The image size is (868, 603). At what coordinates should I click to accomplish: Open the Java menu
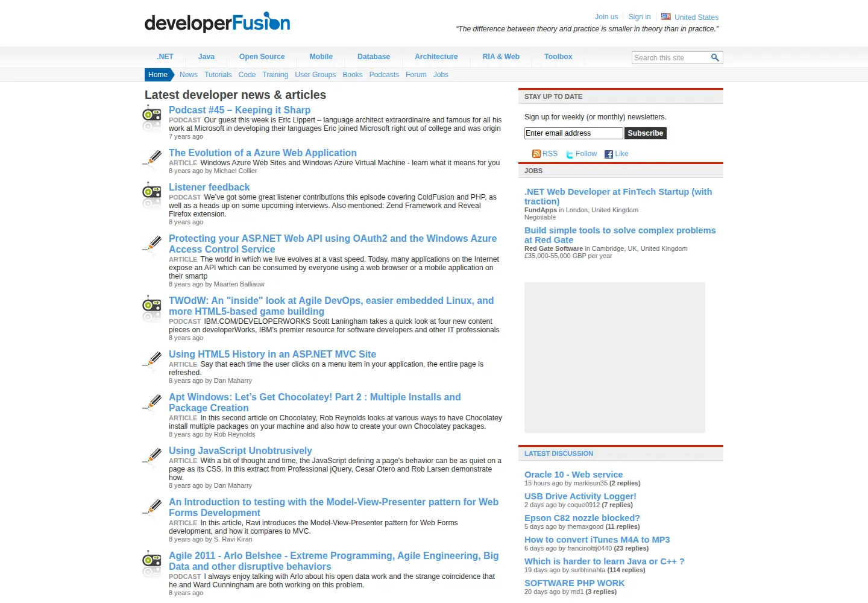coord(206,57)
